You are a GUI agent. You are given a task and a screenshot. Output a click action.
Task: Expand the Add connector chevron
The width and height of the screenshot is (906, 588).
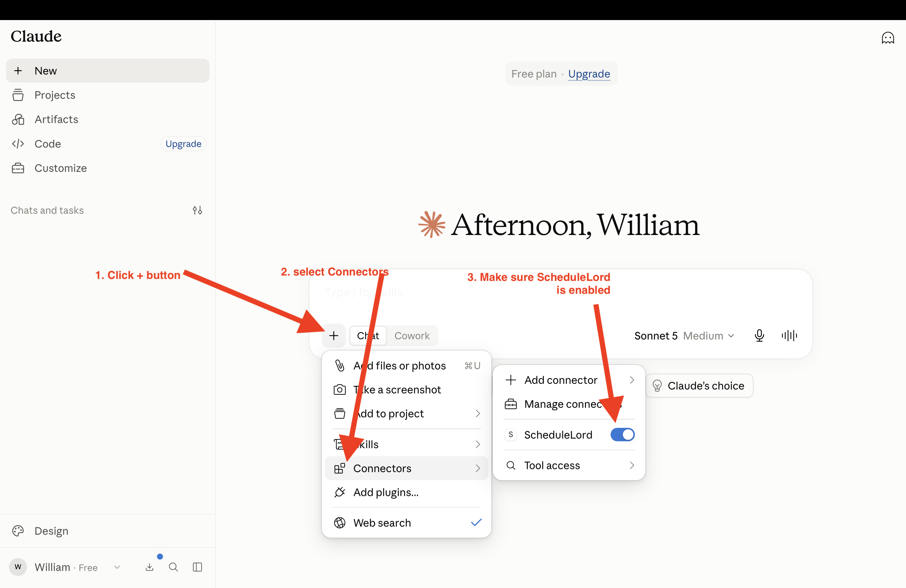pos(632,380)
